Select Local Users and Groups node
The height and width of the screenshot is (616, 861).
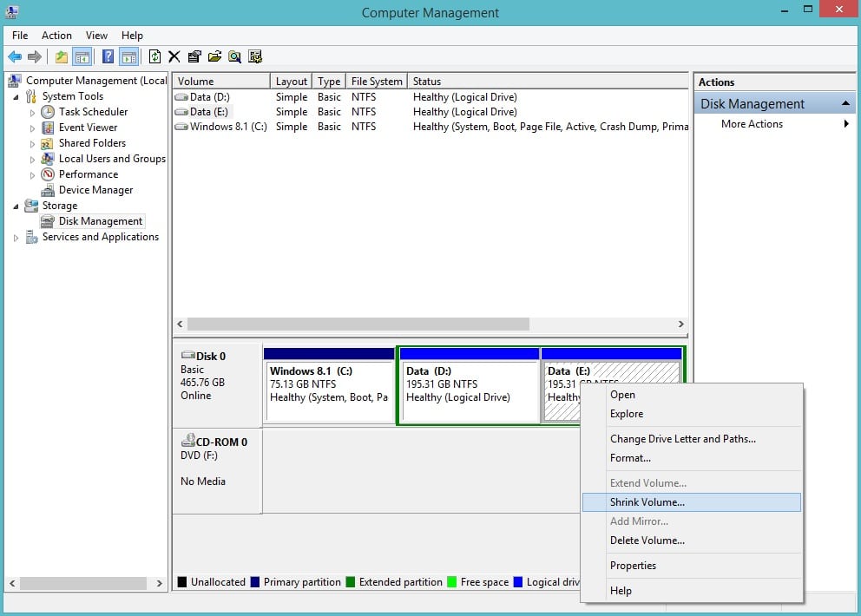point(112,159)
